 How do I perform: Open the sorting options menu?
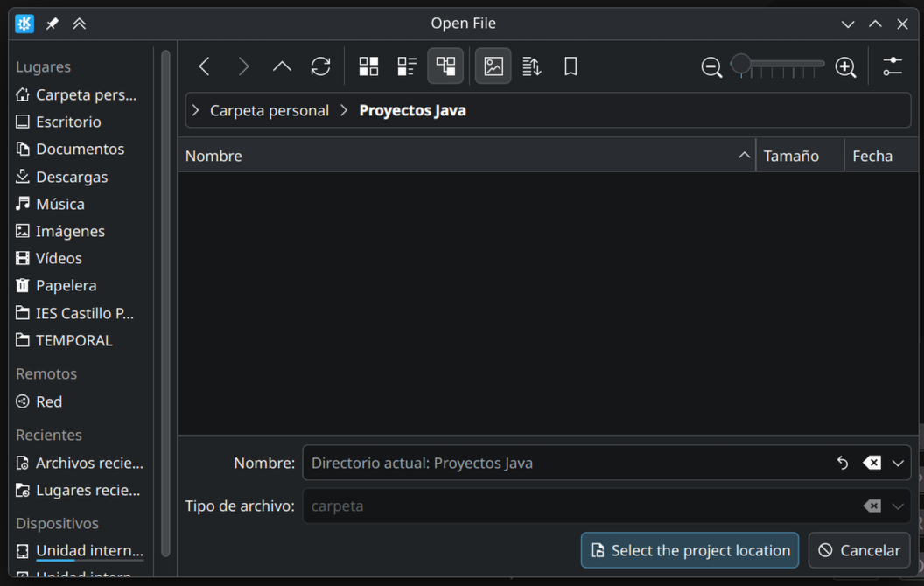coord(532,66)
